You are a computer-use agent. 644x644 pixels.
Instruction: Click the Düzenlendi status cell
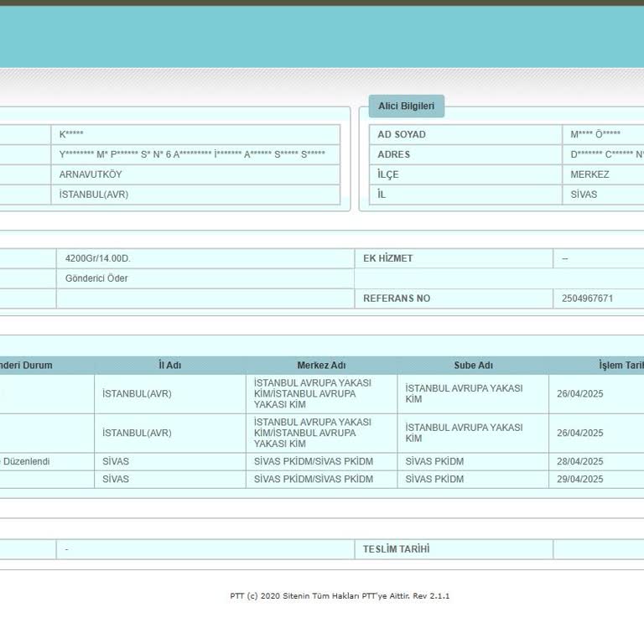pos(25,462)
